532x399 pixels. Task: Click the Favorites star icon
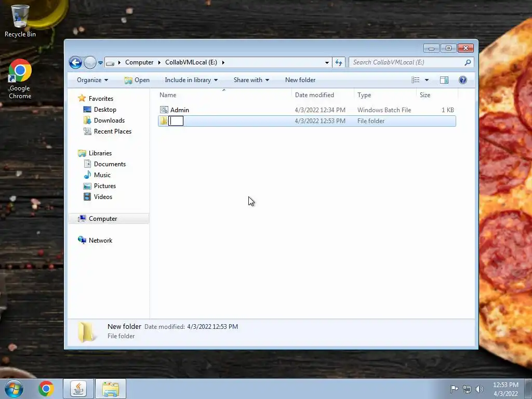coord(82,98)
